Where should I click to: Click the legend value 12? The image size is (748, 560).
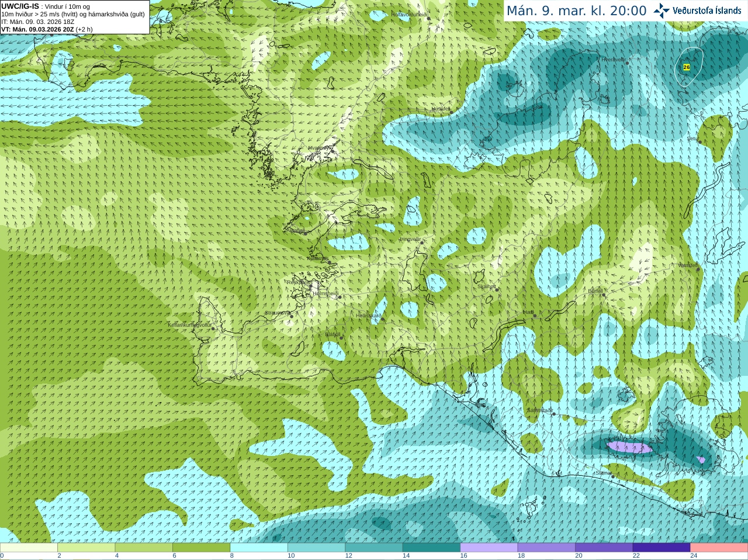coord(348,556)
